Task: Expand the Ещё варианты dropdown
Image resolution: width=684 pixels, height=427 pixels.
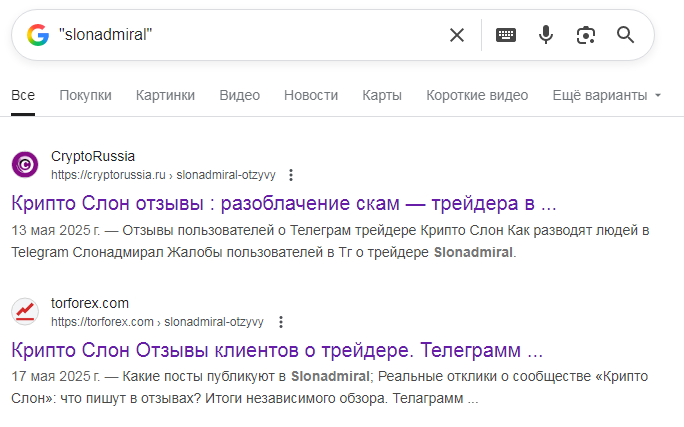Action: pos(607,95)
